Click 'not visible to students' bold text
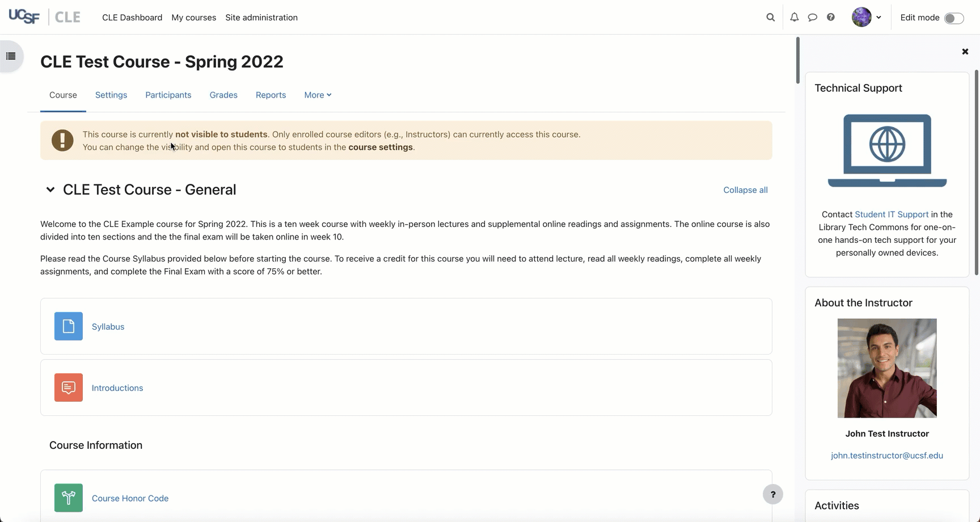This screenshot has height=522, width=980. pyautogui.click(x=221, y=134)
